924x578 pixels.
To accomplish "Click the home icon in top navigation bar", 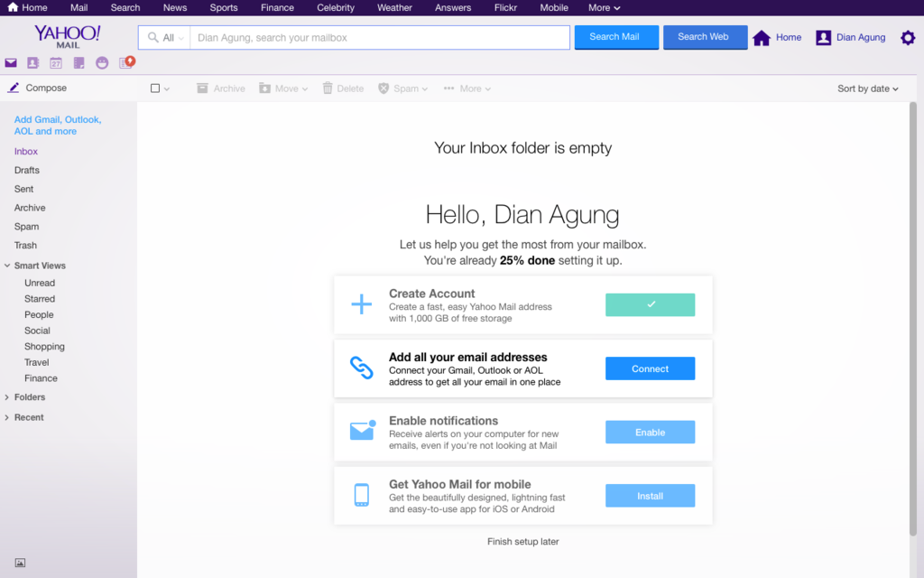I will [x=13, y=7].
